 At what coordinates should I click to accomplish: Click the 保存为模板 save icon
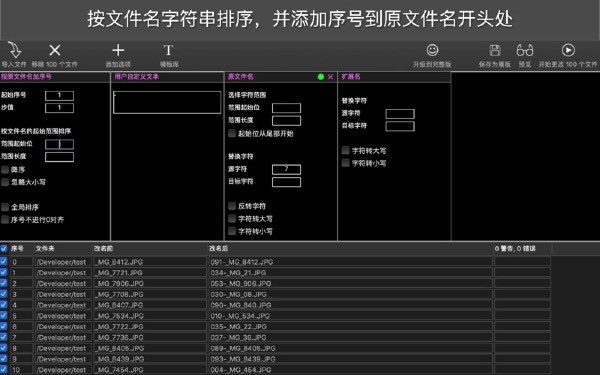coord(495,50)
